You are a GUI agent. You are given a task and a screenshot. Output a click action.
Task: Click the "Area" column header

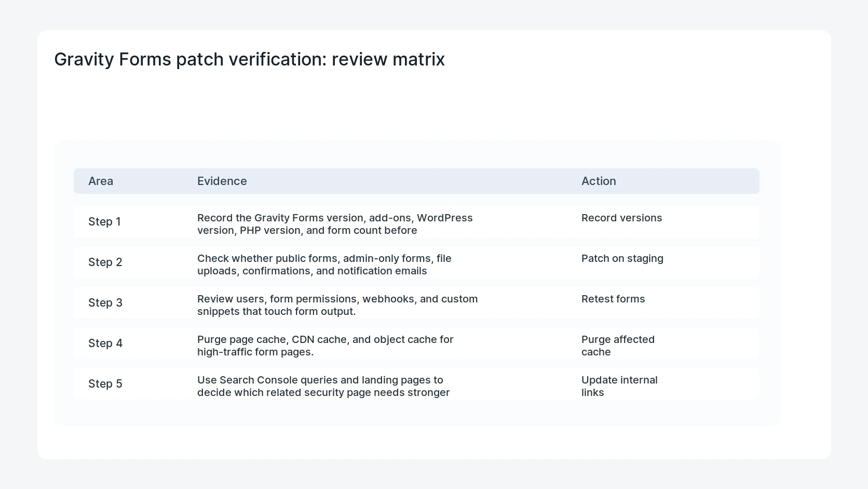coord(101,181)
